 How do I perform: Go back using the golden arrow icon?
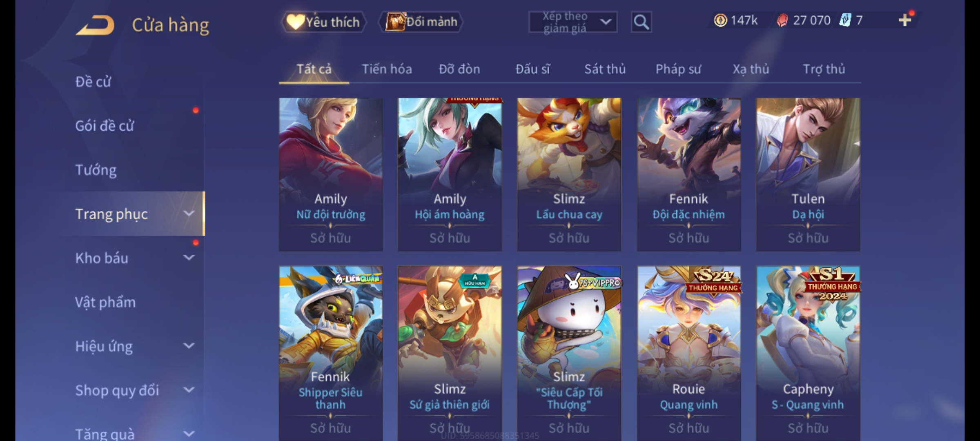95,25
